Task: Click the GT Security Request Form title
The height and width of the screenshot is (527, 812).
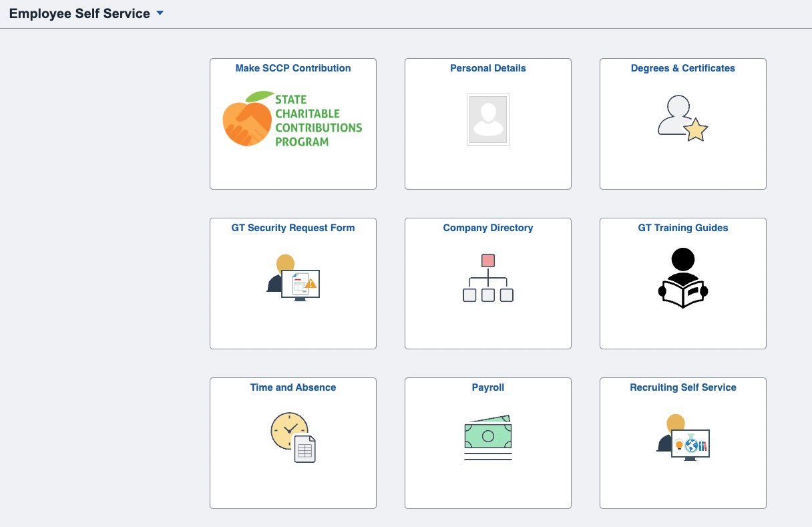Action: [293, 228]
